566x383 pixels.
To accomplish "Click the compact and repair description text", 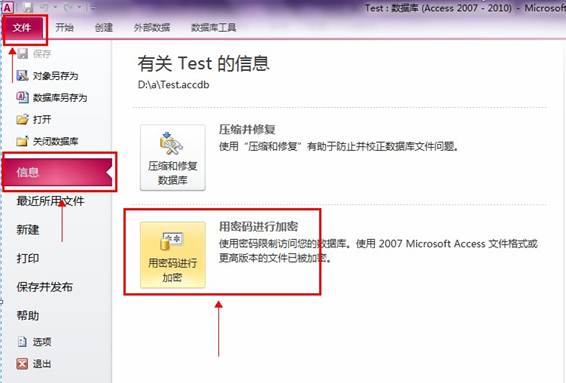I will (339, 147).
